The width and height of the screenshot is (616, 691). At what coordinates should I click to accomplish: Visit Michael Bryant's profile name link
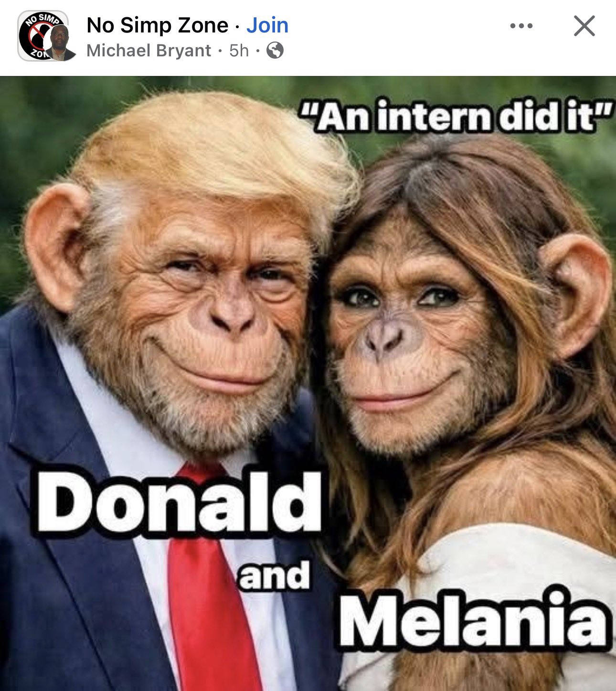(x=149, y=51)
